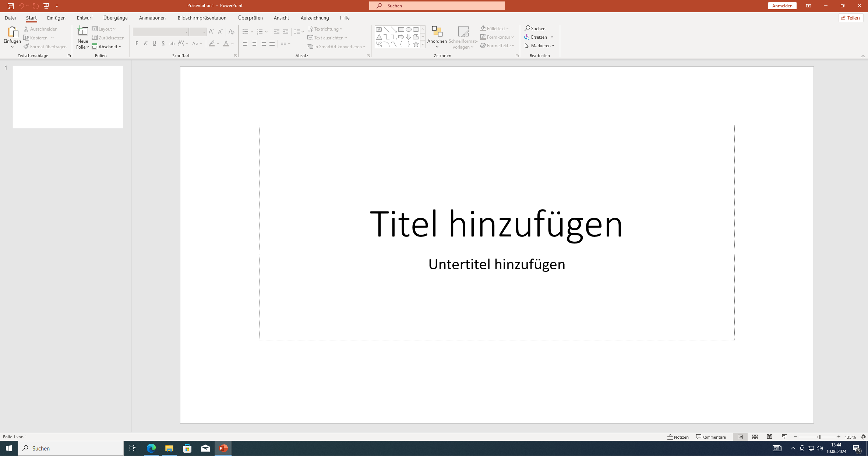Switch to the Übergänge tab
This screenshot has height=456, width=868.
pos(116,18)
